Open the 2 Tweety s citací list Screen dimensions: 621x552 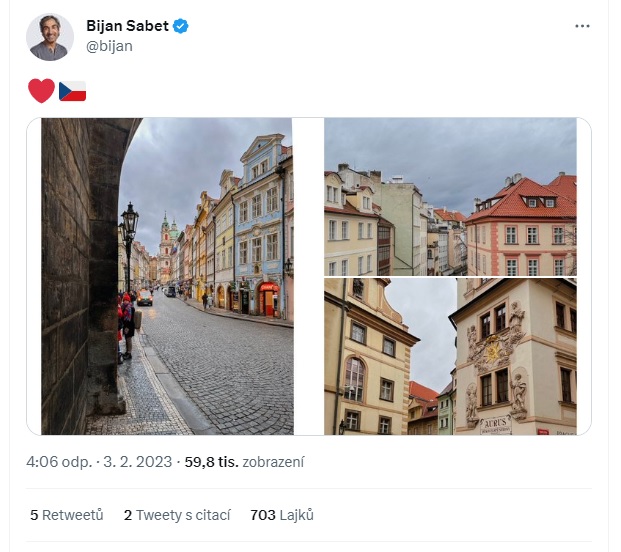(x=177, y=515)
